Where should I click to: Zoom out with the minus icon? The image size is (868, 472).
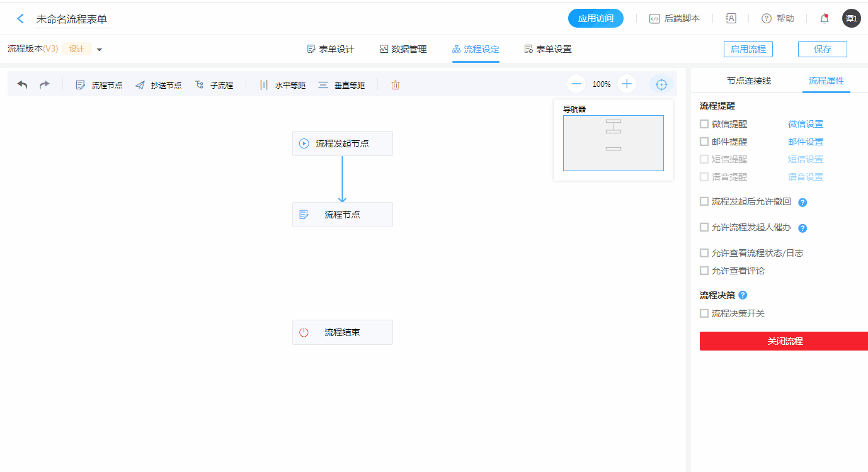tap(576, 84)
